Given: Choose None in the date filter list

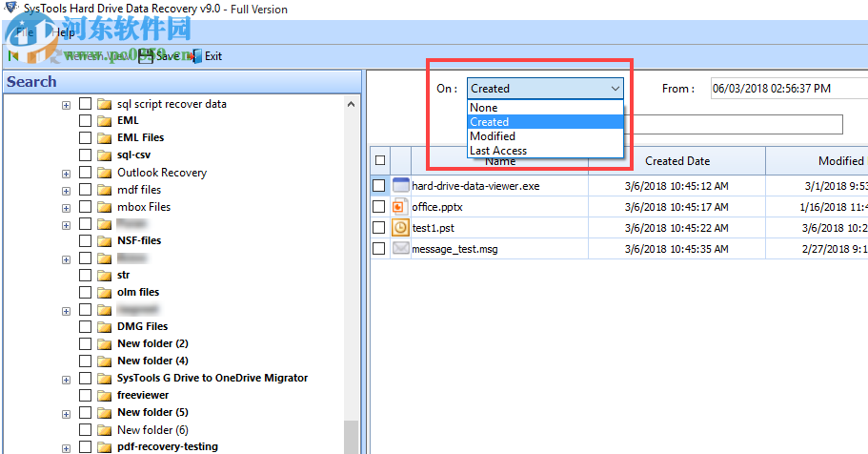Looking at the screenshot, I should pos(545,108).
